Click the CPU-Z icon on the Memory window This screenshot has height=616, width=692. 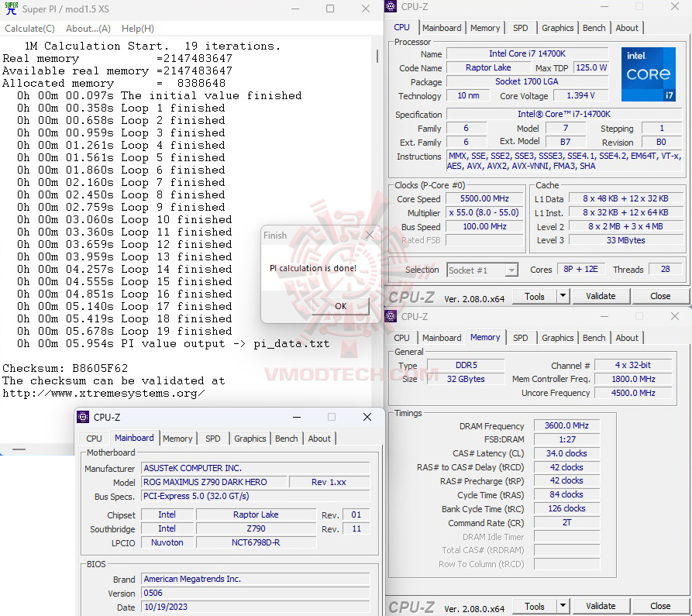[389, 317]
